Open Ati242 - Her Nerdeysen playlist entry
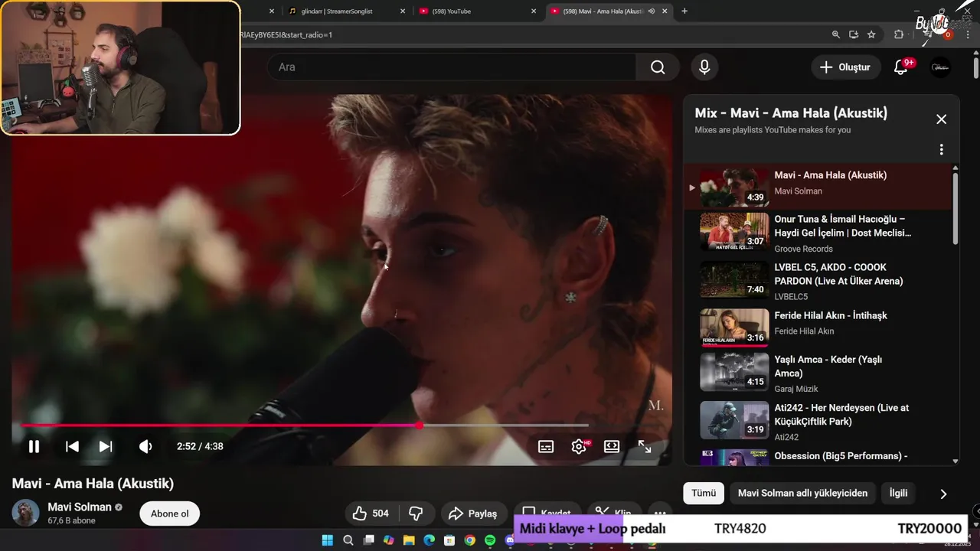 [x=816, y=421]
